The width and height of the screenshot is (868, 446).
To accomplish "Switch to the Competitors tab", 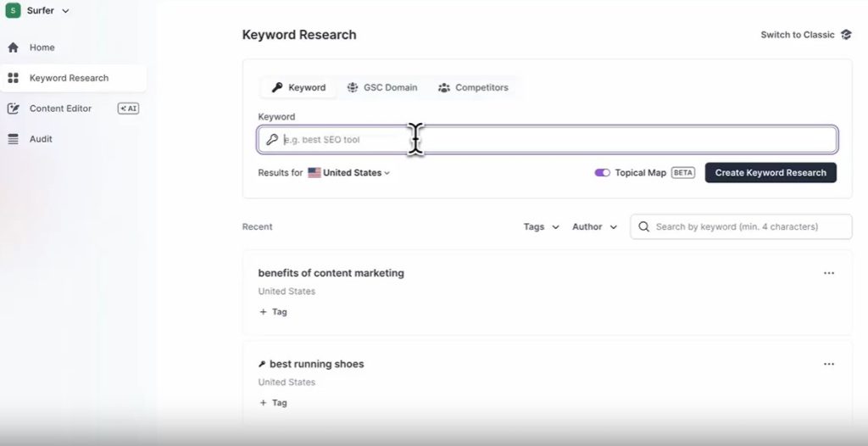I will pyautogui.click(x=473, y=87).
